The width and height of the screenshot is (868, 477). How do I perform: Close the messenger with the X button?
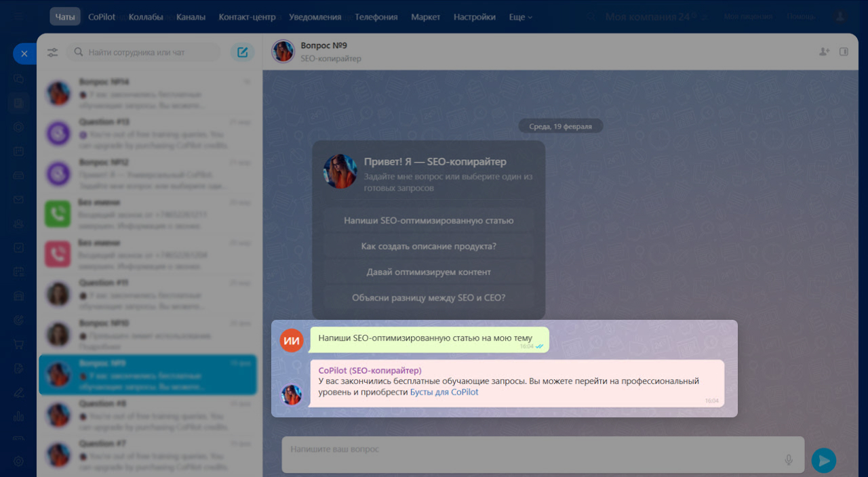coord(24,54)
